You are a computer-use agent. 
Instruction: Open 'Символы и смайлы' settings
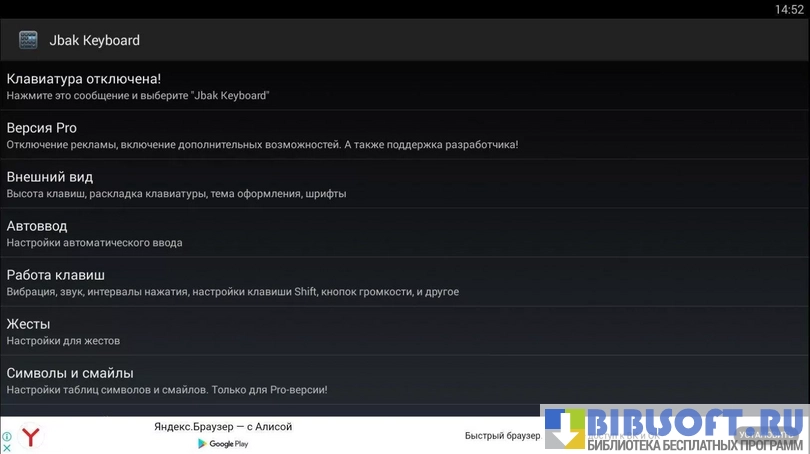point(70,373)
